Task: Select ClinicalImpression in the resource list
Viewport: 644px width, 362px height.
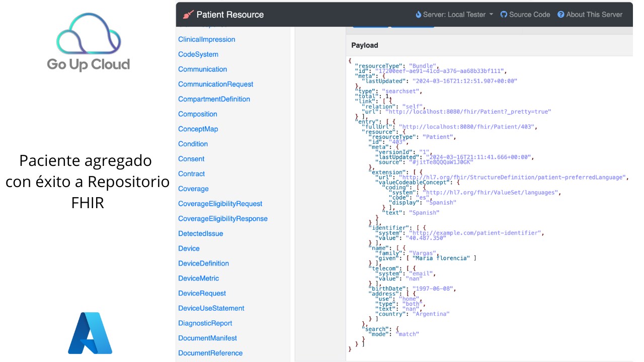Action: 207,39
